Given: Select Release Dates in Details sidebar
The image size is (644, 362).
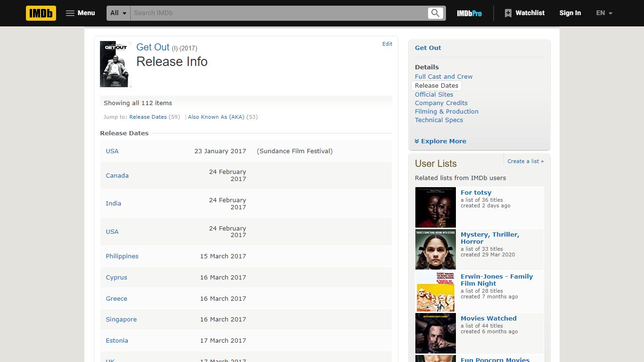Looking at the screenshot, I should [437, 86].
